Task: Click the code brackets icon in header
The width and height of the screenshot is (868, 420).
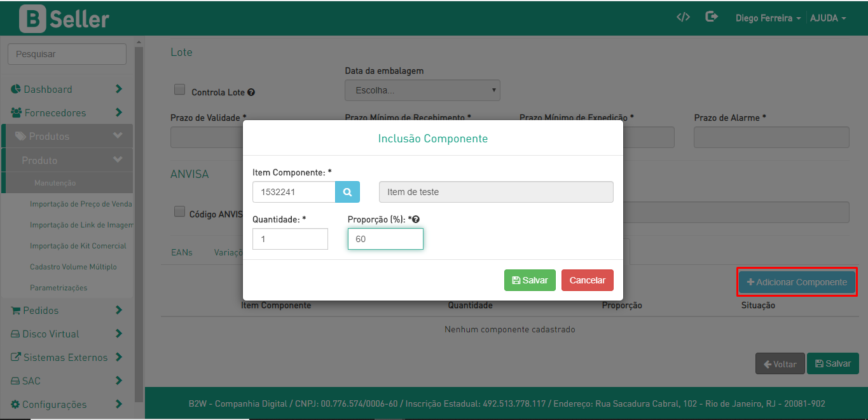Action: click(683, 17)
